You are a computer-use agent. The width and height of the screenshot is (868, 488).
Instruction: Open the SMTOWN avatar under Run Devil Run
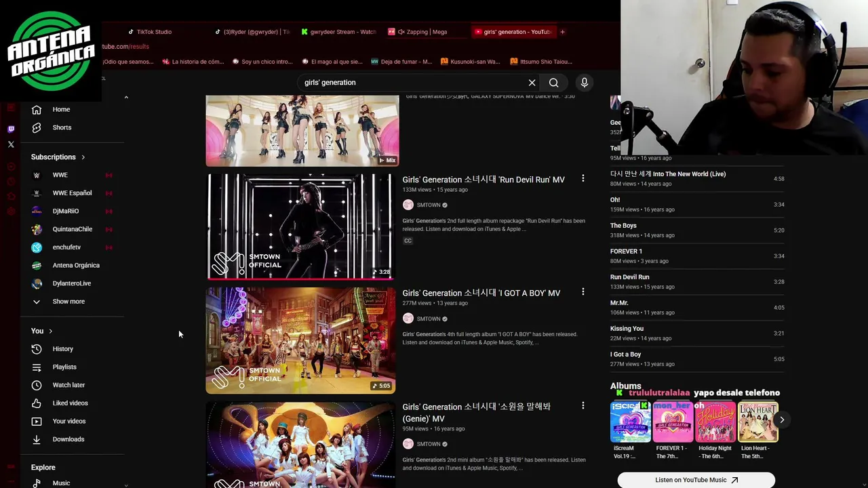tap(408, 205)
